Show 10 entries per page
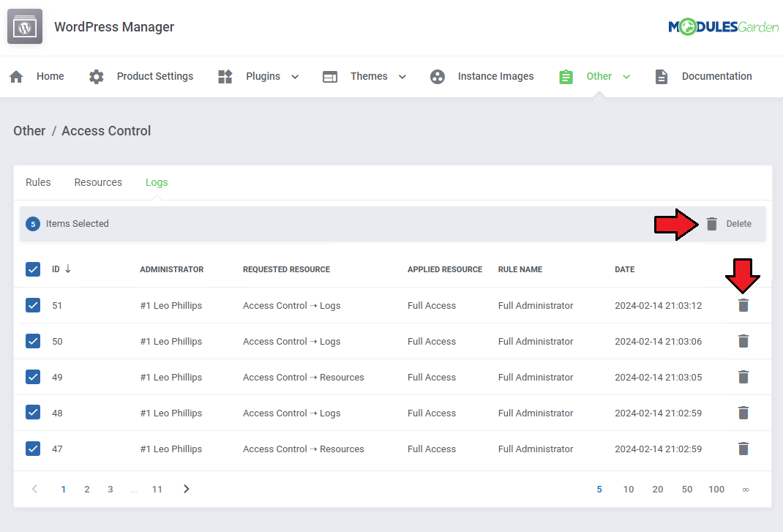The width and height of the screenshot is (783, 532). (628, 490)
